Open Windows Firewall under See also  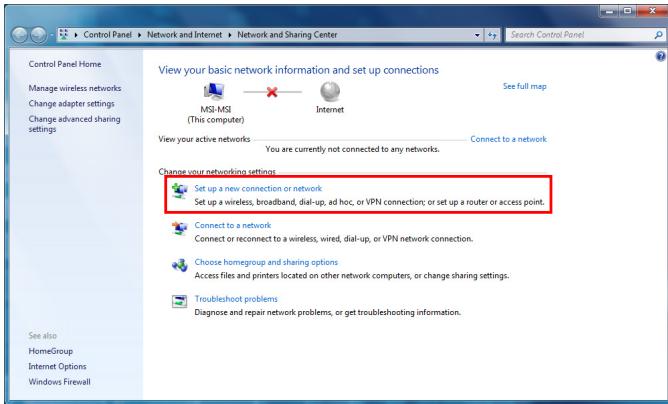tap(59, 382)
